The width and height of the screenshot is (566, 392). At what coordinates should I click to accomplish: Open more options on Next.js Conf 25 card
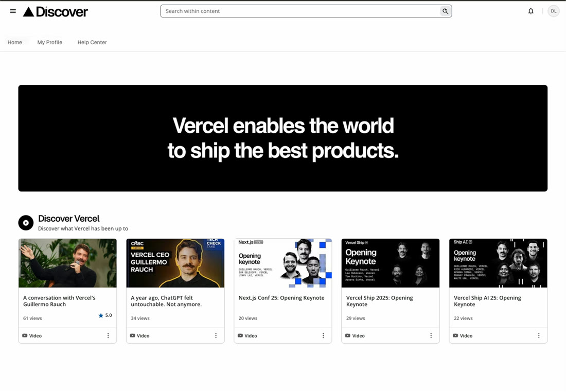tap(324, 336)
